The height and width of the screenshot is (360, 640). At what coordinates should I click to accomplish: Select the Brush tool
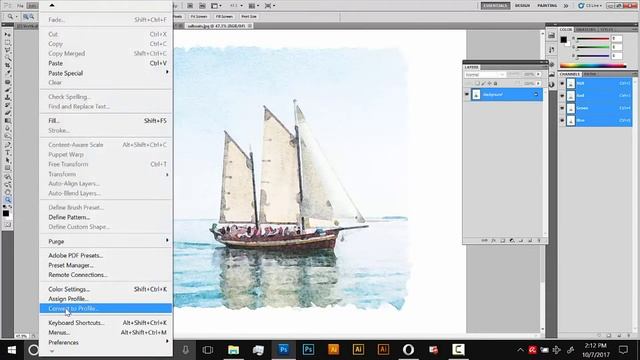[7, 90]
